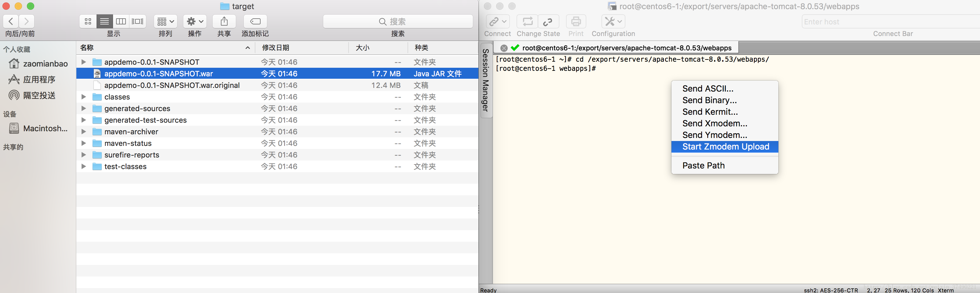Select surefire-reports folder name

132,155
